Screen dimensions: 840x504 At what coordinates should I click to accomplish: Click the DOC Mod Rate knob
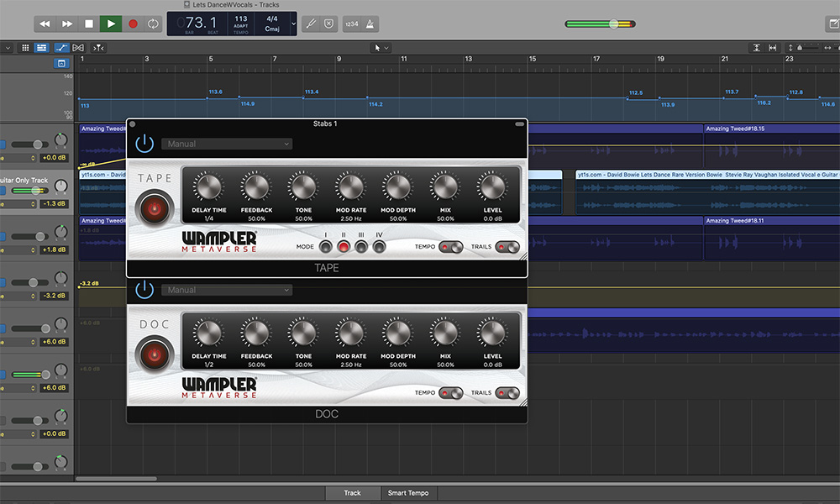(x=351, y=333)
